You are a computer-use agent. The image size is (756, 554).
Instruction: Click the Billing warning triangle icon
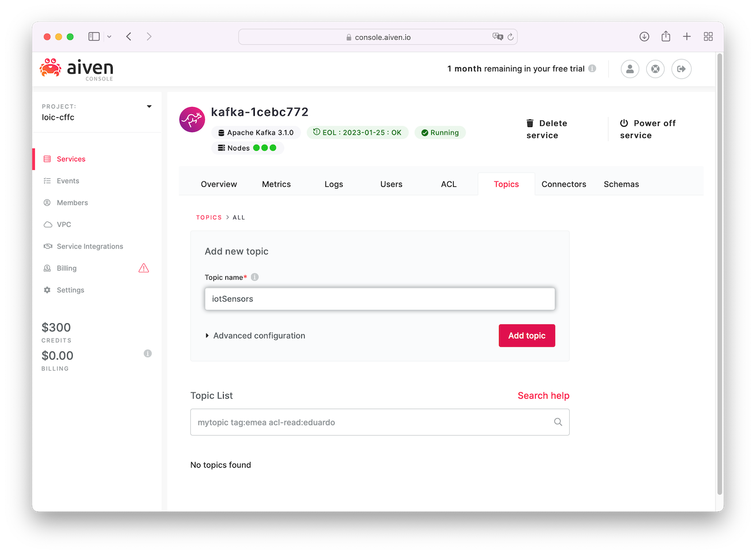coord(144,268)
